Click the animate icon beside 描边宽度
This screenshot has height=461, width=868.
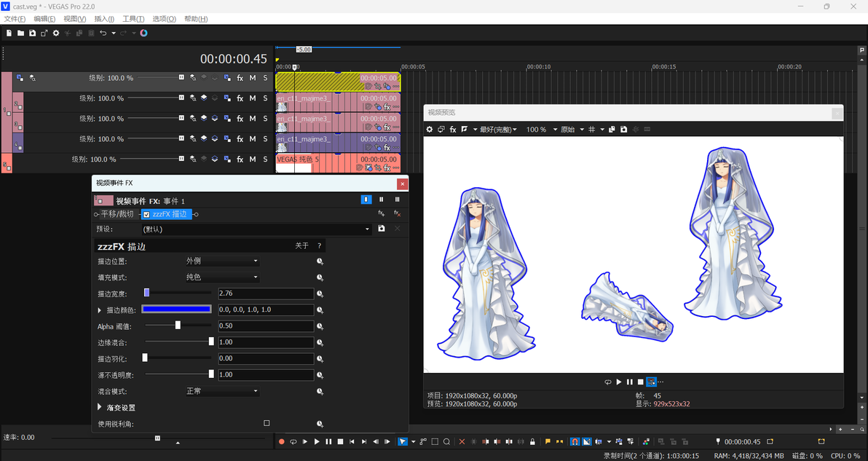tap(320, 294)
